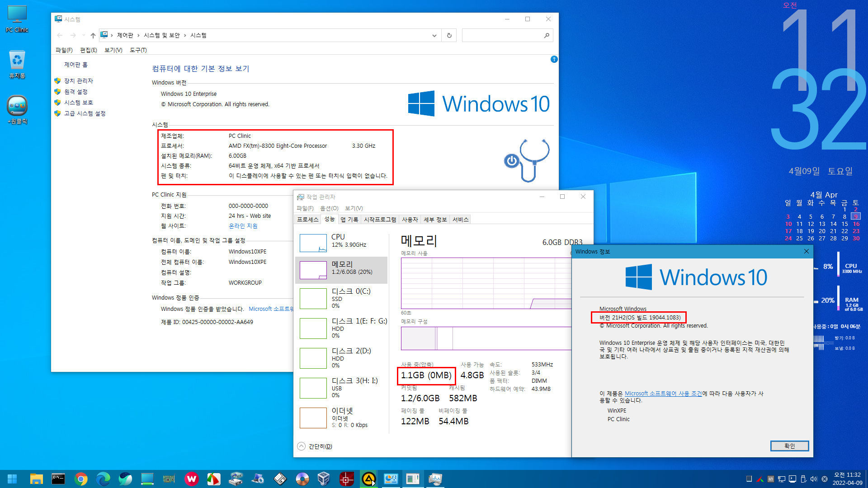Viewport: 868px width, 488px height.
Task: Open Advanced system settings (고급 시스템 설정)
Action: [85, 113]
